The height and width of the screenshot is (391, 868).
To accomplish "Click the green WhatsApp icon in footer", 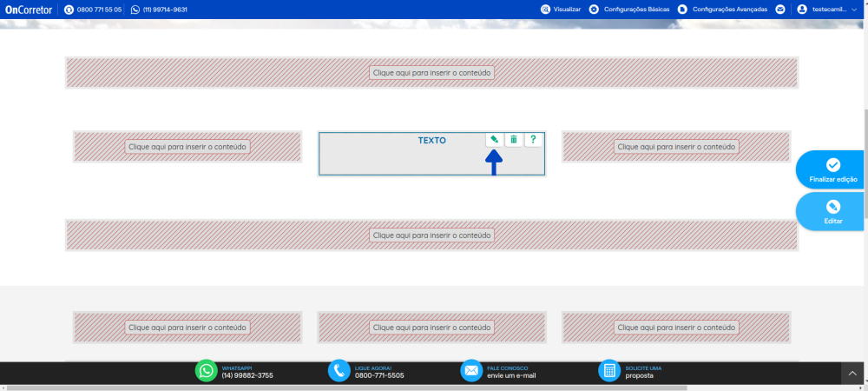I will [x=206, y=371].
